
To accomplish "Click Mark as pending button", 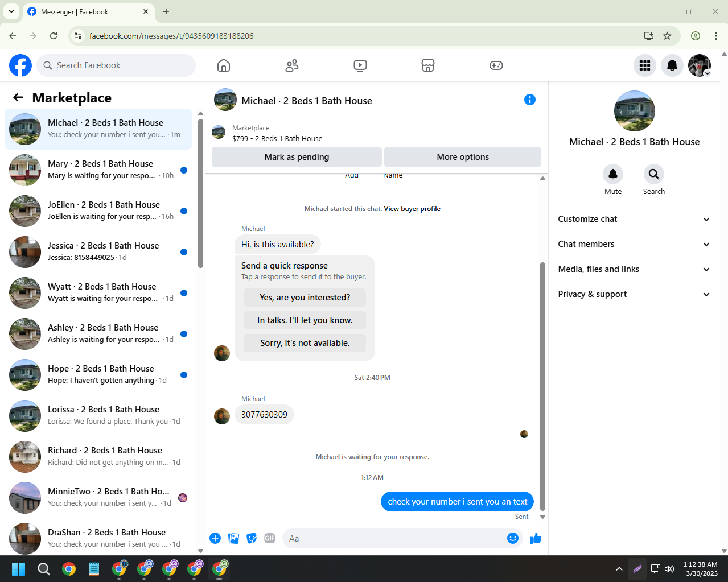I will (x=297, y=157).
